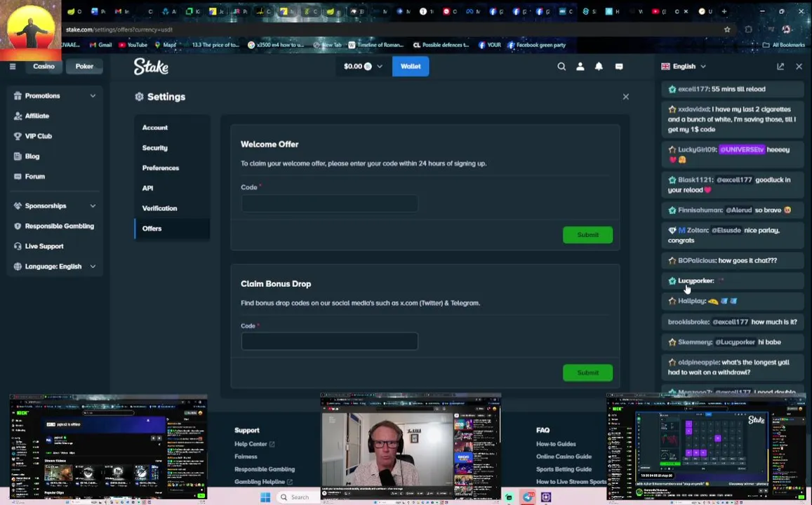Bookmark this page with the star
812x505 pixels.
click(x=727, y=29)
